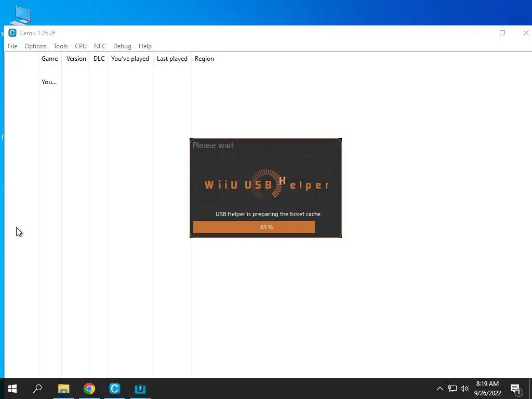This screenshot has width=532, height=399.
Task: Open the Tools menu
Action: (60, 46)
